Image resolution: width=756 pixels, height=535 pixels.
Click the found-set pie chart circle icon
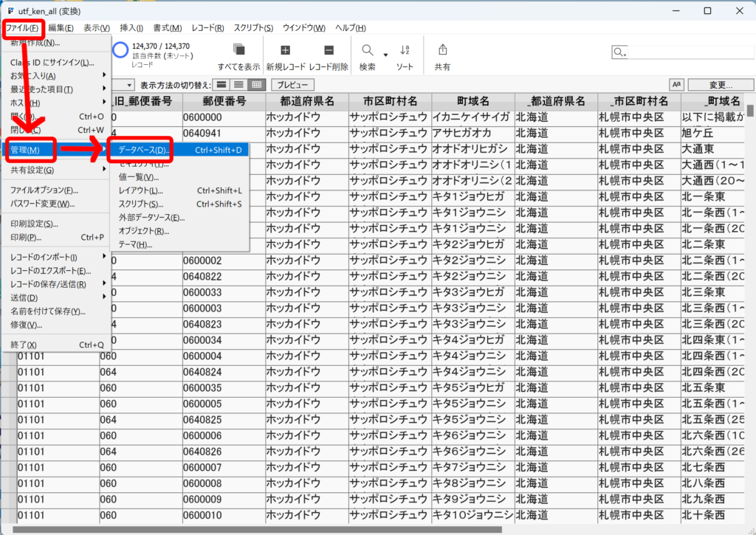pyautogui.click(x=121, y=50)
